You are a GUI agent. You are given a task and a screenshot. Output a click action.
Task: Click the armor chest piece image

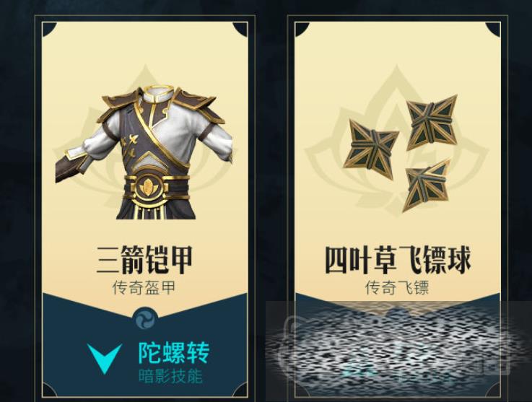(x=144, y=153)
